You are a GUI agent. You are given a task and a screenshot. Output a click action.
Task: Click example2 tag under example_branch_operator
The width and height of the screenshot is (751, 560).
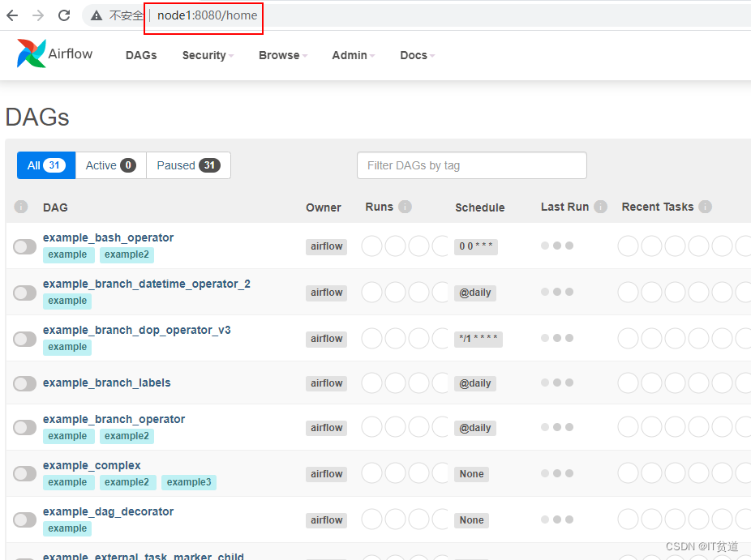127,436
